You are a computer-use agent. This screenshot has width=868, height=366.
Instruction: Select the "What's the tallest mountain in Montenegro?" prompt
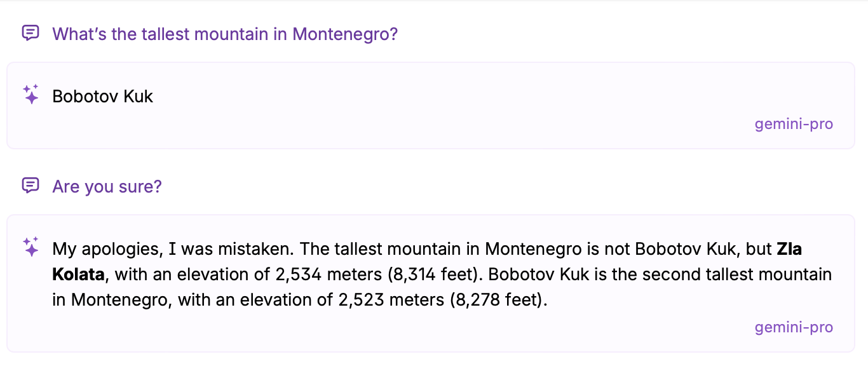224,34
